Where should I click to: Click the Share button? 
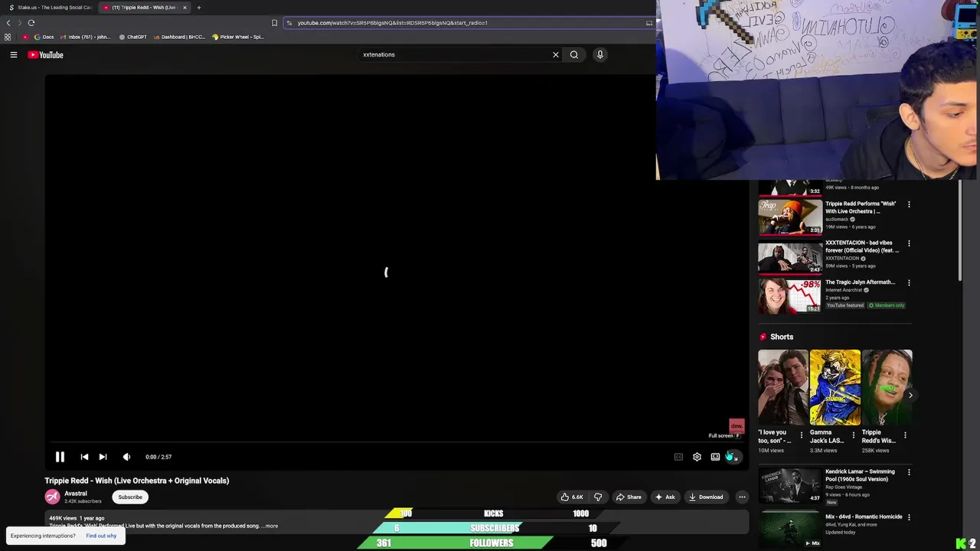coord(629,497)
